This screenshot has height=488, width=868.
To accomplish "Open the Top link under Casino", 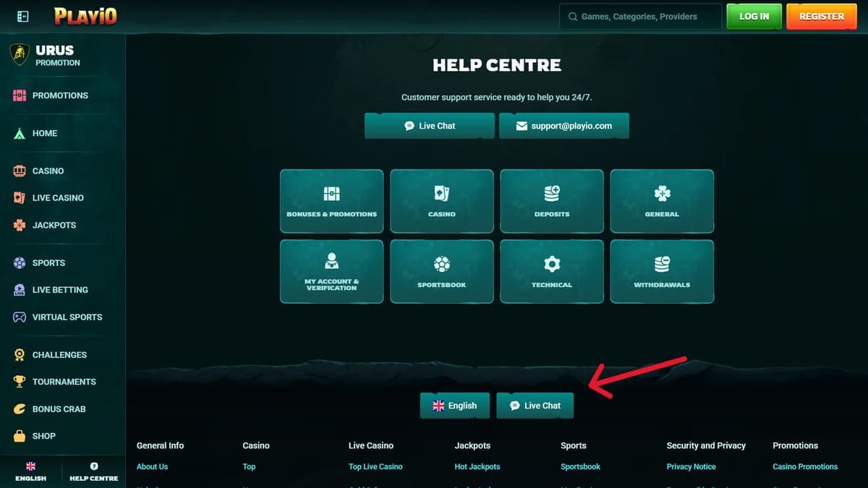I will pos(249,467).
